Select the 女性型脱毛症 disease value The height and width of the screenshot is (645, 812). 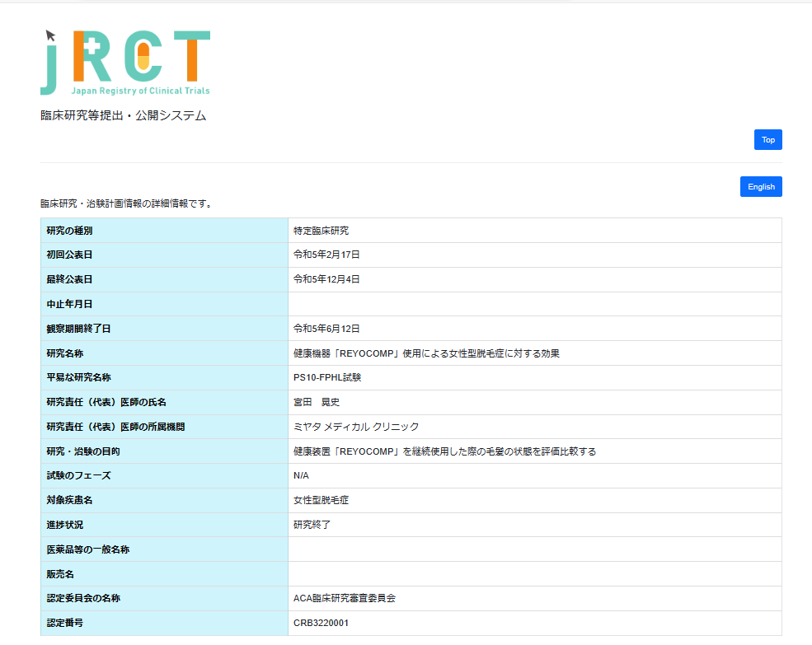click(x=321, y=501)
